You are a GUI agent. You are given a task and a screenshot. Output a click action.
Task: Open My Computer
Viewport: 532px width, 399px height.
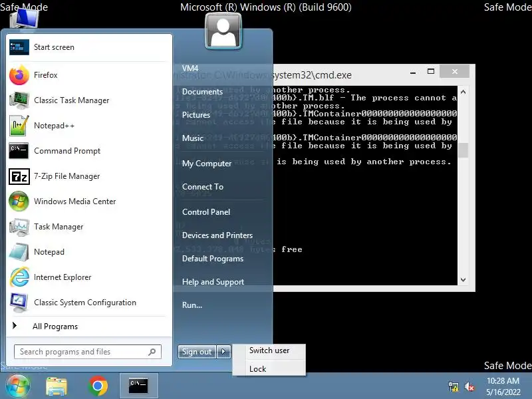click(207, 164)
